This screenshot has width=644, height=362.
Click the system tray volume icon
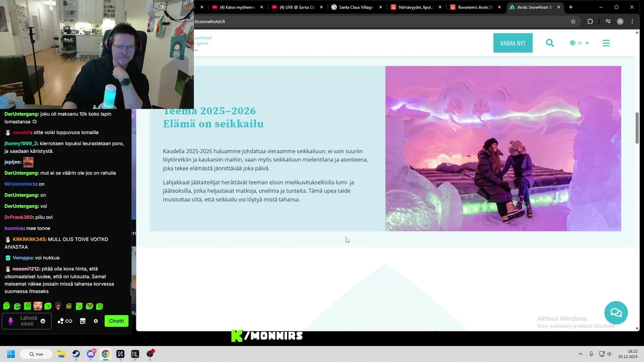[x=609, y=354]
